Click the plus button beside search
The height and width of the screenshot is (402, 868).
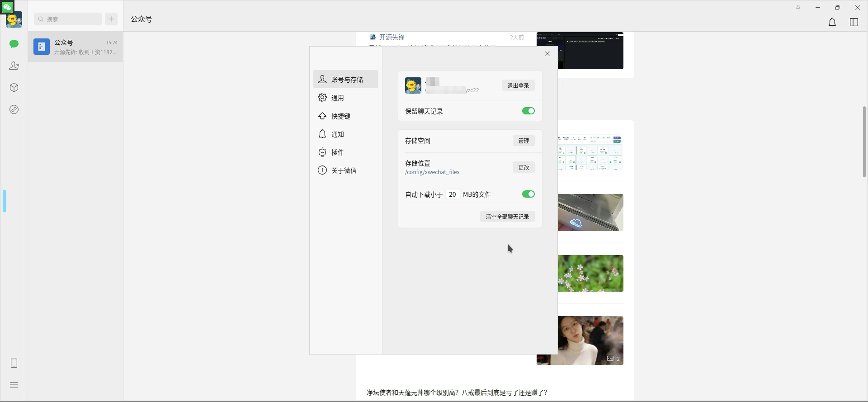point(111,19)
